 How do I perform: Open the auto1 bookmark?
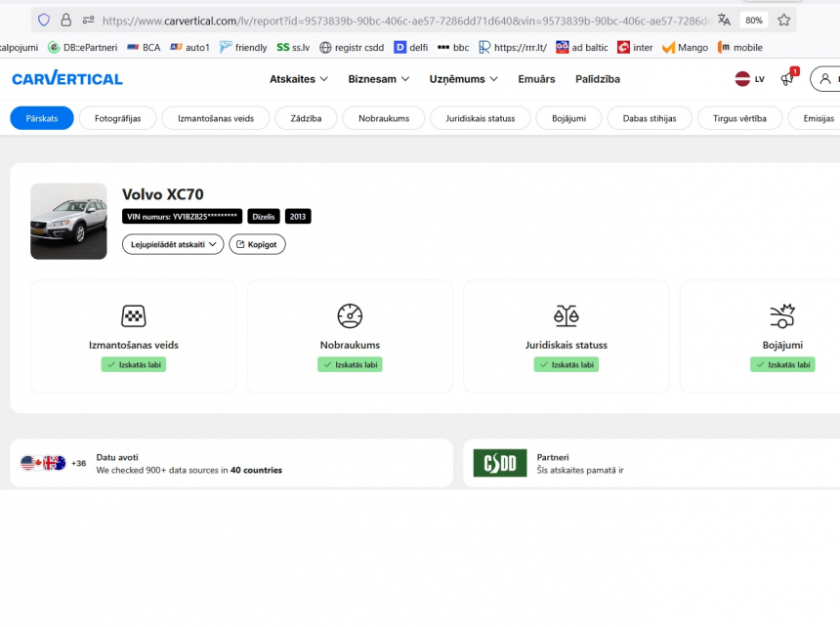[189, 48]
